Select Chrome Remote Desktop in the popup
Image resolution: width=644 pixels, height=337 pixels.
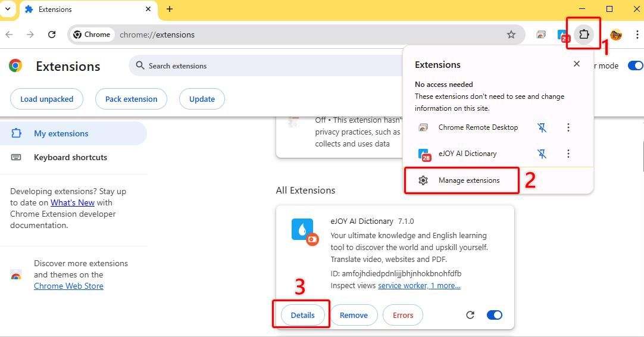pyautogui.click(x=478, y=127)
